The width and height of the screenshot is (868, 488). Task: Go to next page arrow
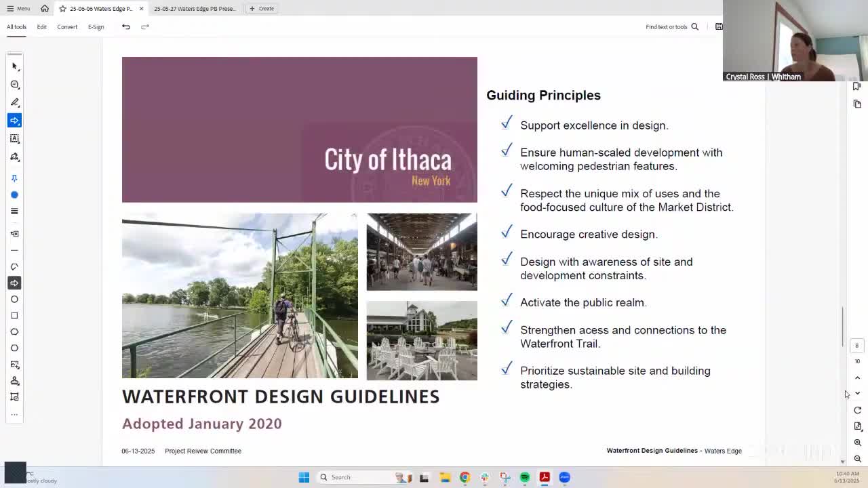click(857, 393)
